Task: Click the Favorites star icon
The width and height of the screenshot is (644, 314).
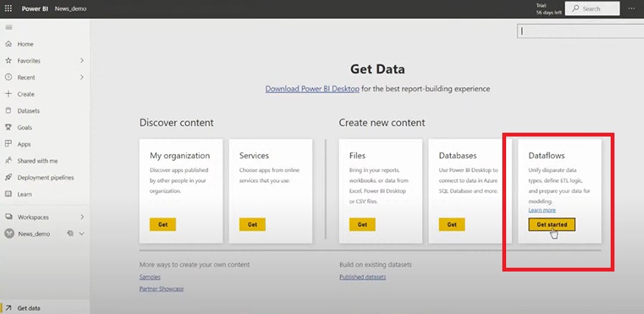Action: click(8, 61)
